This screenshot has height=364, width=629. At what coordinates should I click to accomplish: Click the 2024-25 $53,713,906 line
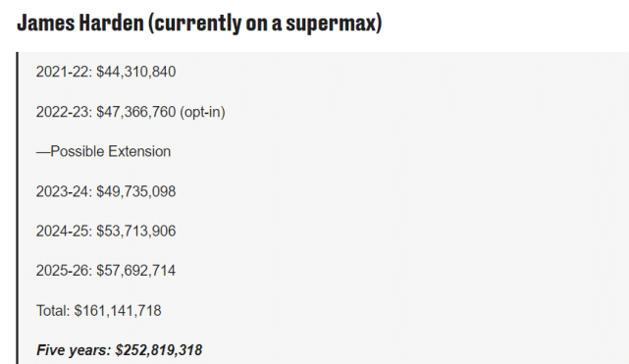click(106, 232)
